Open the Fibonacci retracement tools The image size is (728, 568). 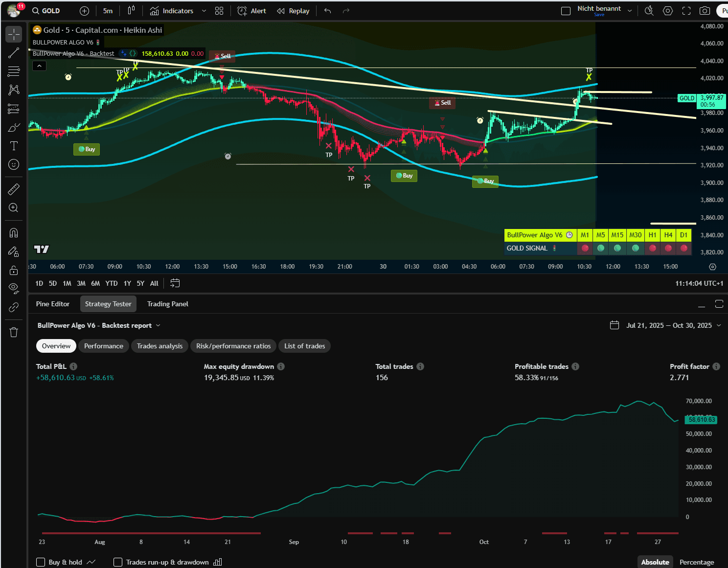point(14,71)
